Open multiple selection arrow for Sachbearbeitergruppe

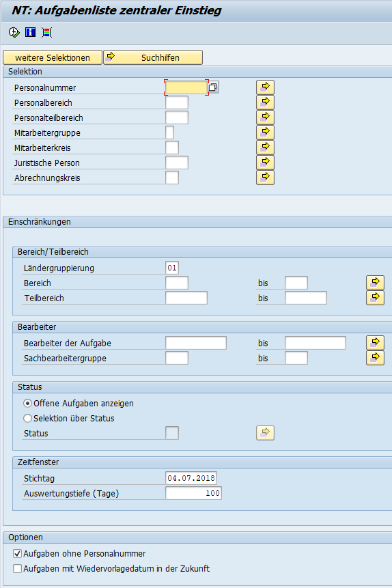coord(375,358)
